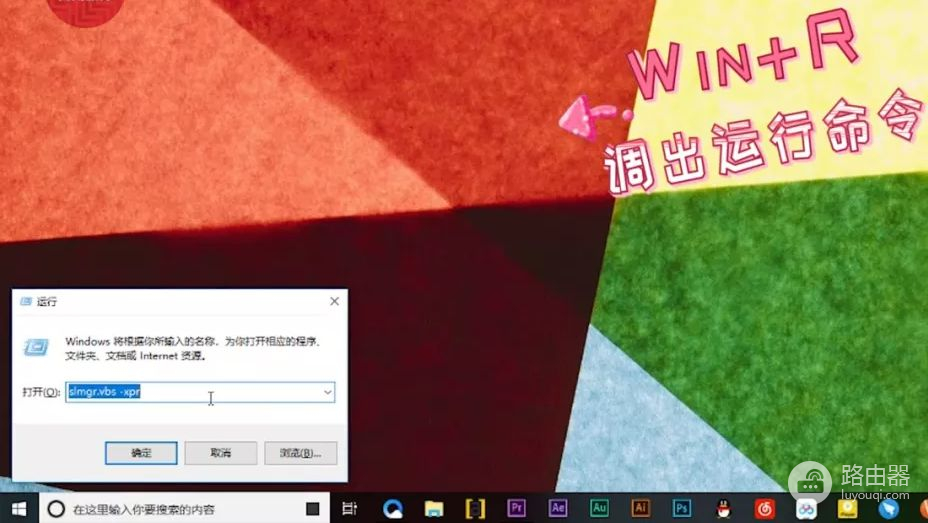928x523 pixels.
Task: Open the yellow bracket app in taskbar
Action: 475,509
